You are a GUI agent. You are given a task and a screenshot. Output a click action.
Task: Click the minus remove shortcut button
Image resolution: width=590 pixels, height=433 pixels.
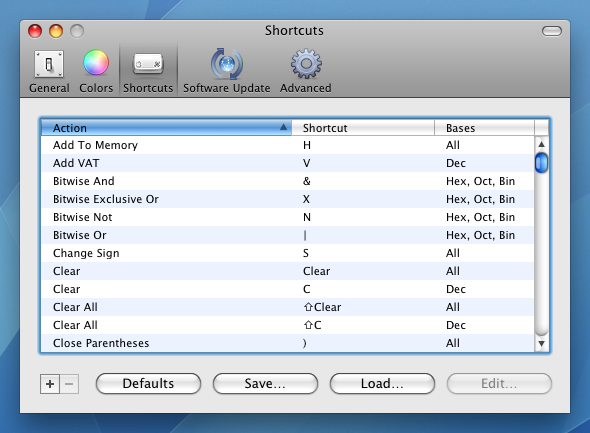click(x=69, y=384)
